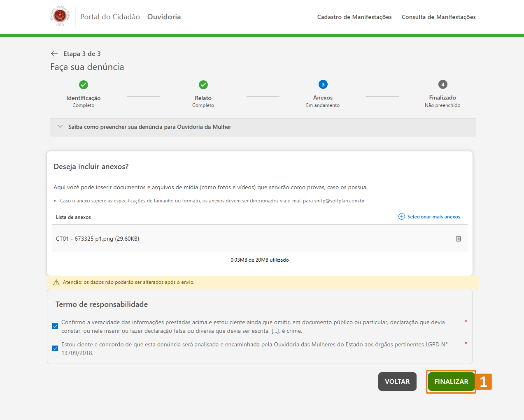Open Cadastro de Manifestações menu
The width and height of the screenshot is (524, 420).
point(354,17)
